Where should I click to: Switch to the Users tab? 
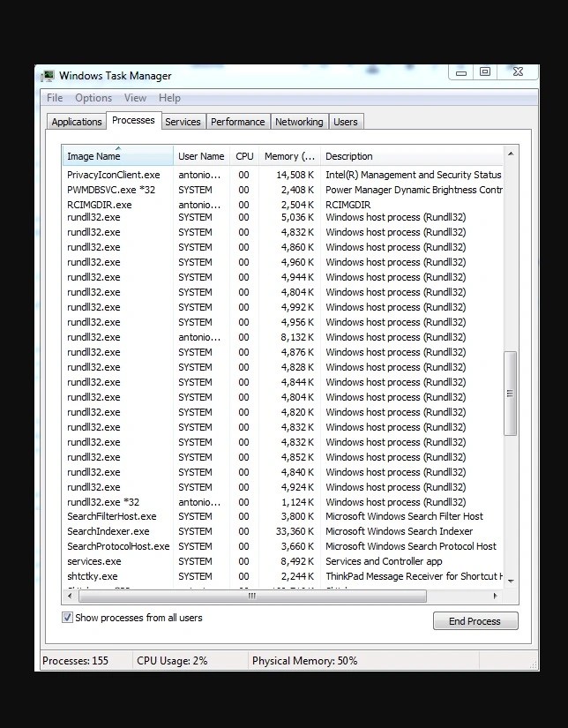click(x=346, y=122)
